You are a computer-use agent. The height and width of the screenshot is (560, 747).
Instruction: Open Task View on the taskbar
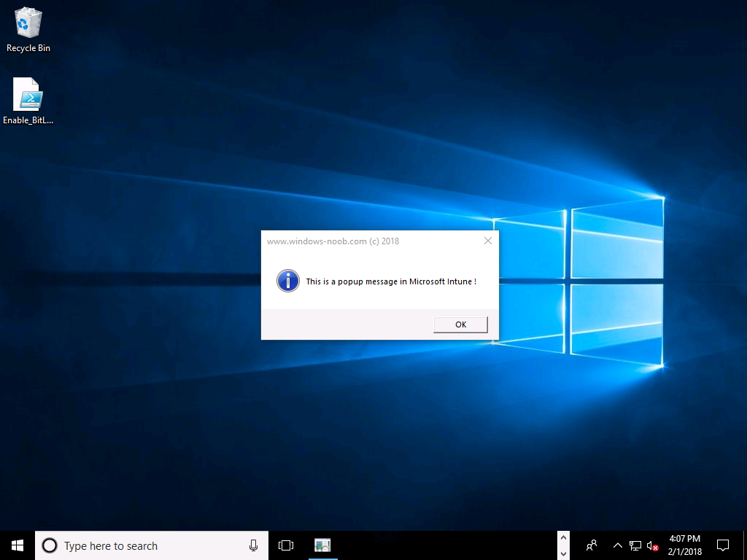click(286, 545)
